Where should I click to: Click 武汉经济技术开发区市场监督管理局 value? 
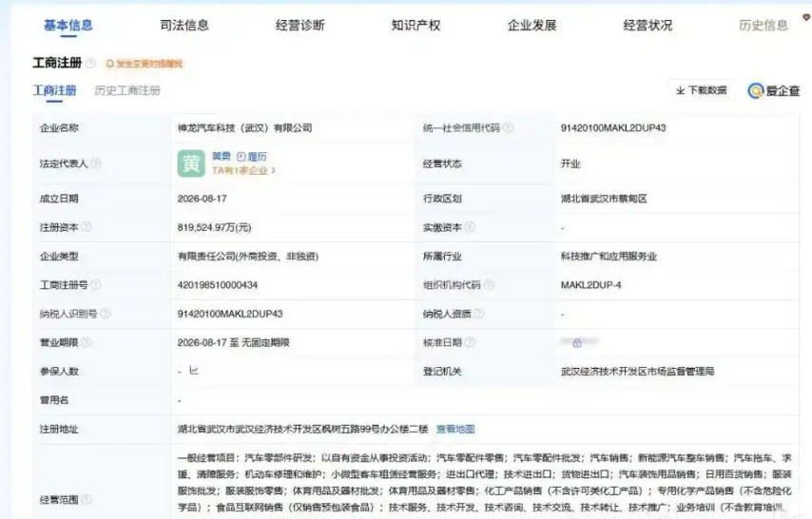point(637,372)
